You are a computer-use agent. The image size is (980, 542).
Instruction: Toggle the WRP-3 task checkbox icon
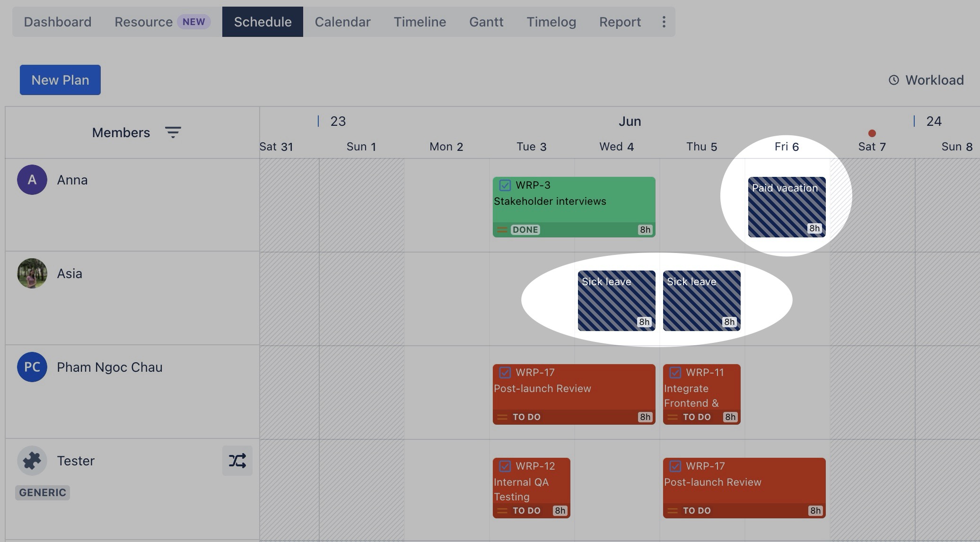(x=505, y=185)
